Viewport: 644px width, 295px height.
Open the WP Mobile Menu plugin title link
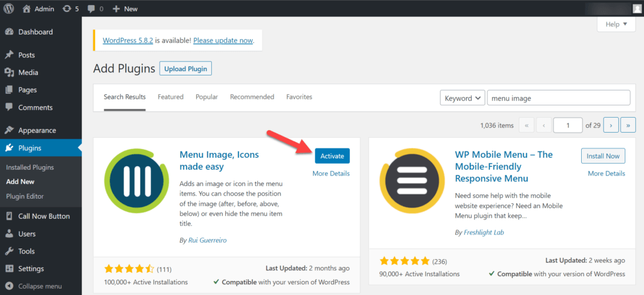504,167
